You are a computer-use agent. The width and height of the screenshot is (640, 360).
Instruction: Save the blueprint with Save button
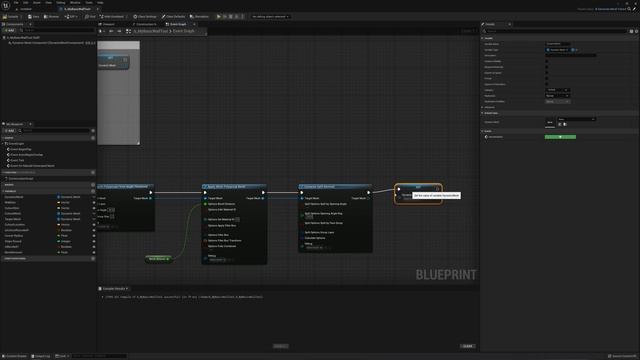click(x=33, y=17)
